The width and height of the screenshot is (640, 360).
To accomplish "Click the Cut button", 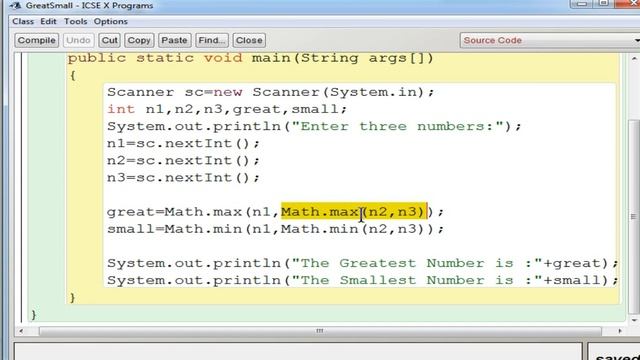I will (x=109, y=40).
